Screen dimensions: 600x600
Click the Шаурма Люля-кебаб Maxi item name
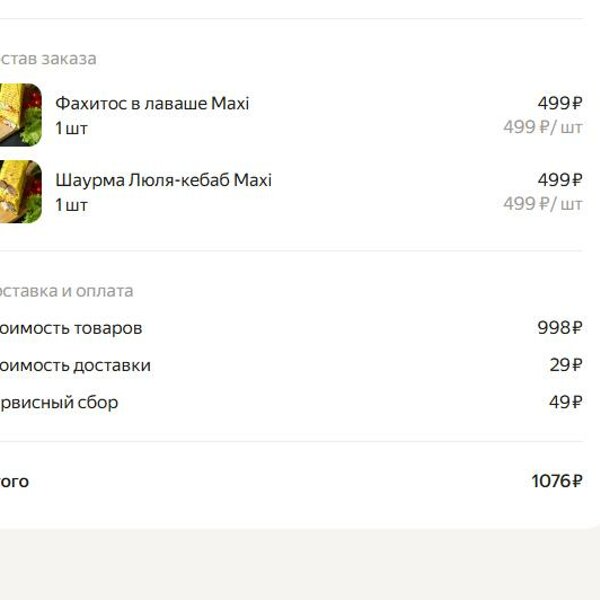coord(164,180)
